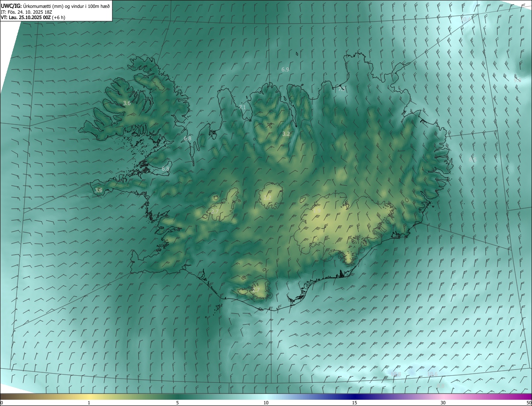Click the valid time line 'VT: Lau. 25.10.2025 00Z (+6 h)'

coord(33,17)
